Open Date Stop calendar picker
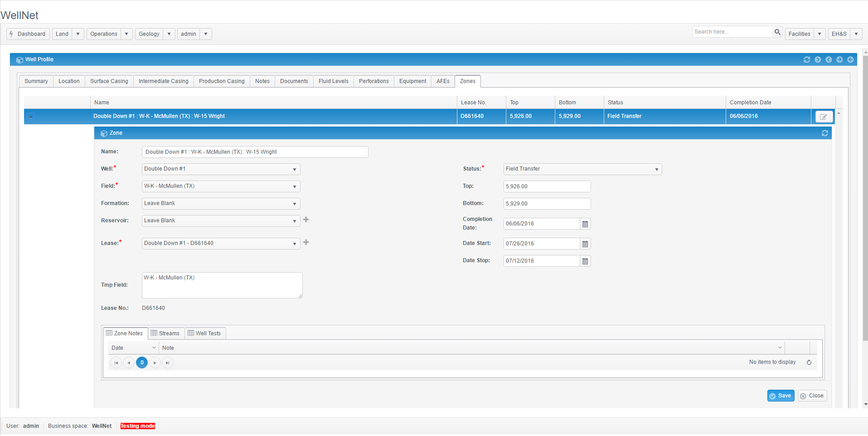Image resolution: width=868 pixels, height=436 pixels. point(585,261)
